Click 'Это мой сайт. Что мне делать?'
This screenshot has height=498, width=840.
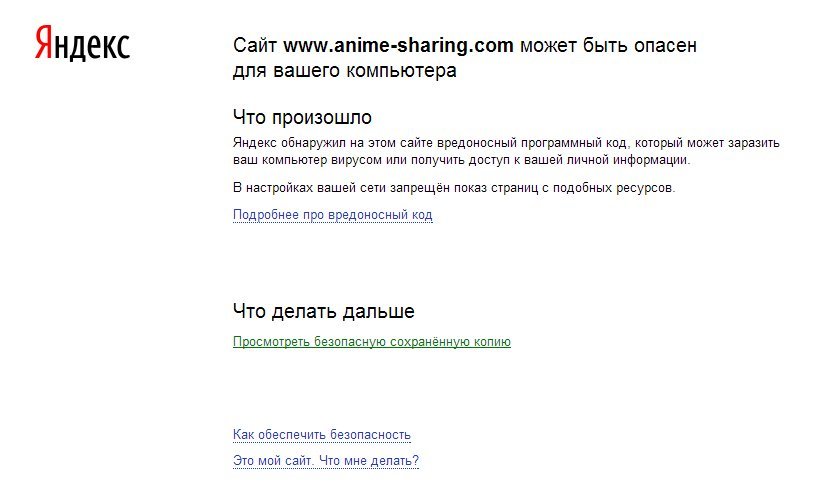(325, 461)
